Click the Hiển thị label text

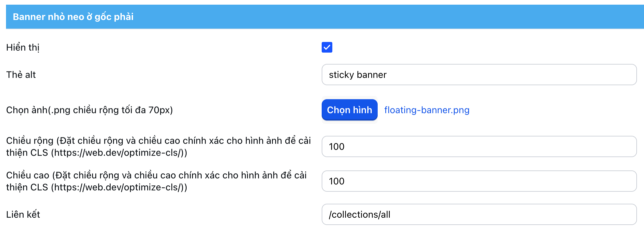23,47
